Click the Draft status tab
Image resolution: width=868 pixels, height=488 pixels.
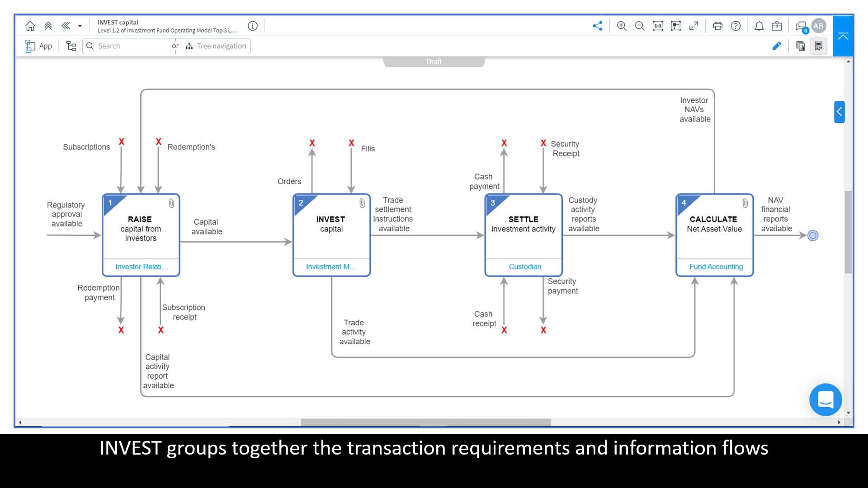(434, 61)
